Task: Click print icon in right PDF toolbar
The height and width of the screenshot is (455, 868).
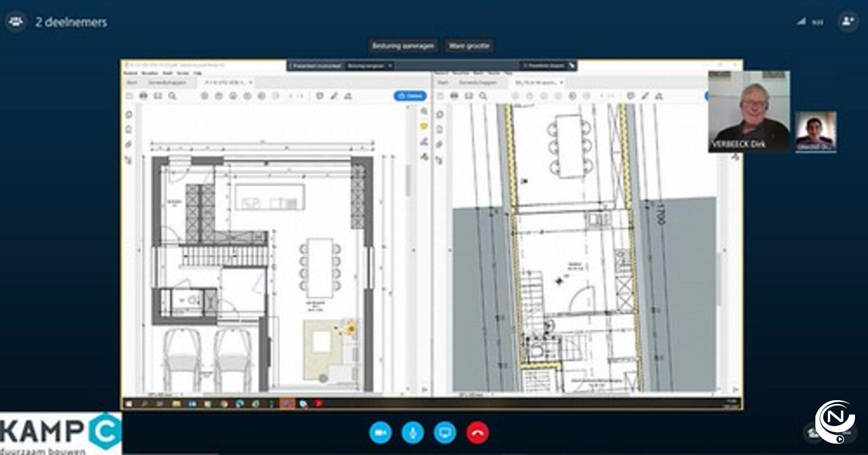Action: pyautogui.click(x=454, y=96)
